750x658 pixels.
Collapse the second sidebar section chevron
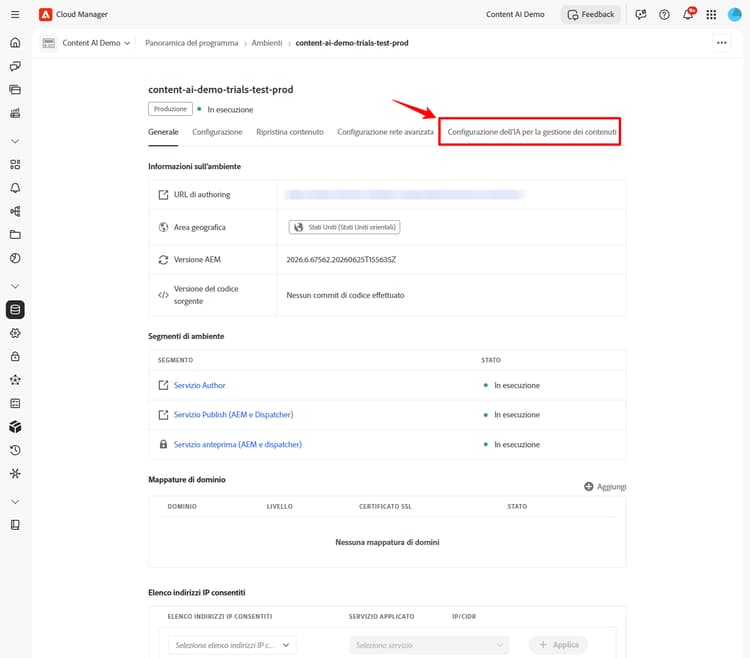pyautogui.click(x=15, y=286)
